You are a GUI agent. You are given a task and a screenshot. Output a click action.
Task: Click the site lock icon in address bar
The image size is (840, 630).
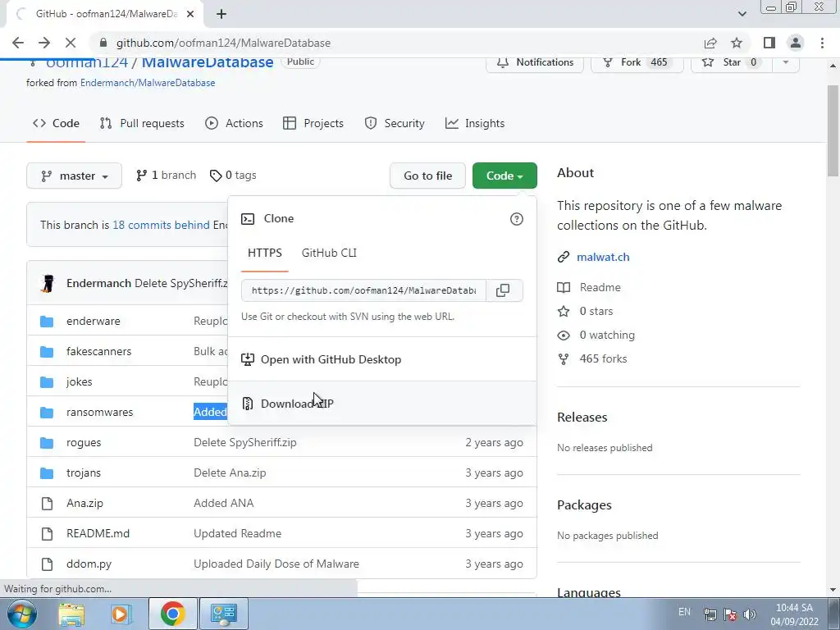tap(103, 43)
